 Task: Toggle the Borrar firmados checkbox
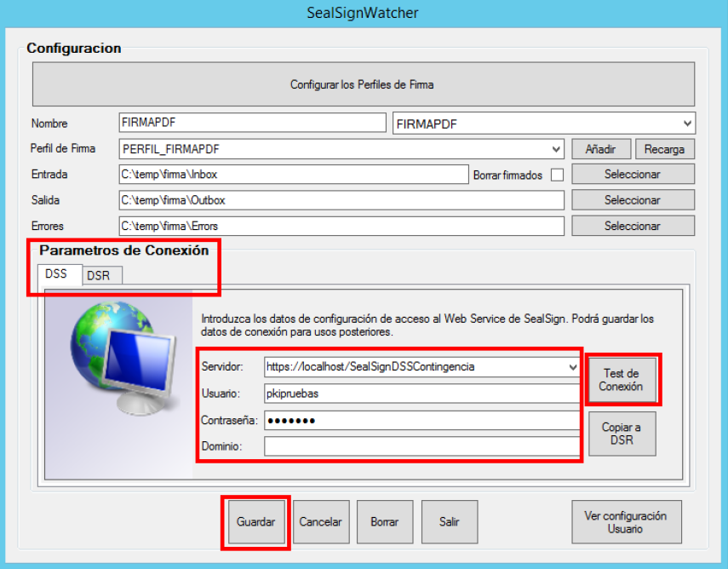point(557,175)
